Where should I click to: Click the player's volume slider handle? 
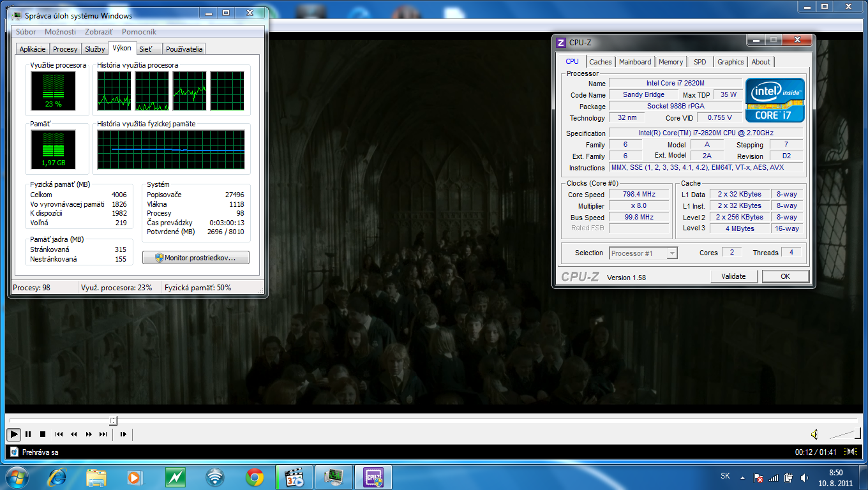coord(859,434)
